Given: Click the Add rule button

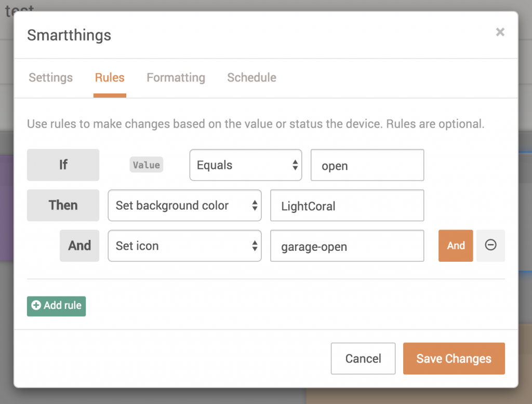Looking at the screenshot, I should pyautogui.click(x=56, y=306).
